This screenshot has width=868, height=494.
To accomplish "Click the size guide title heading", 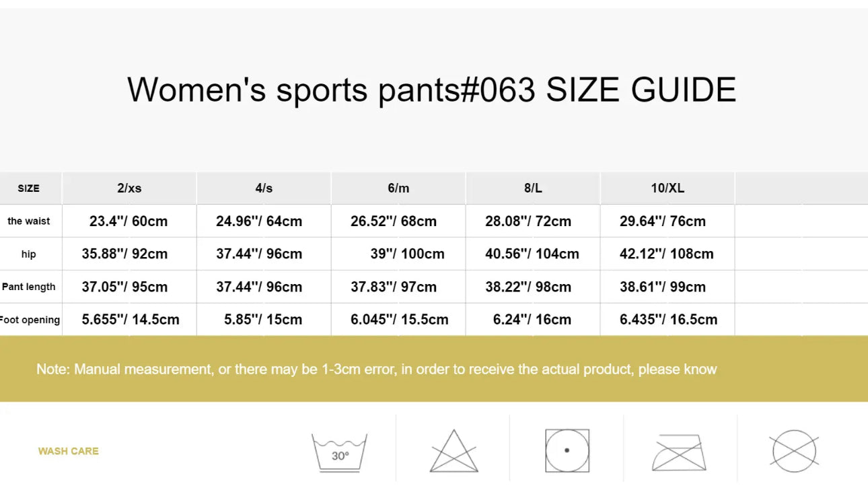I will [x=432, y=90].
